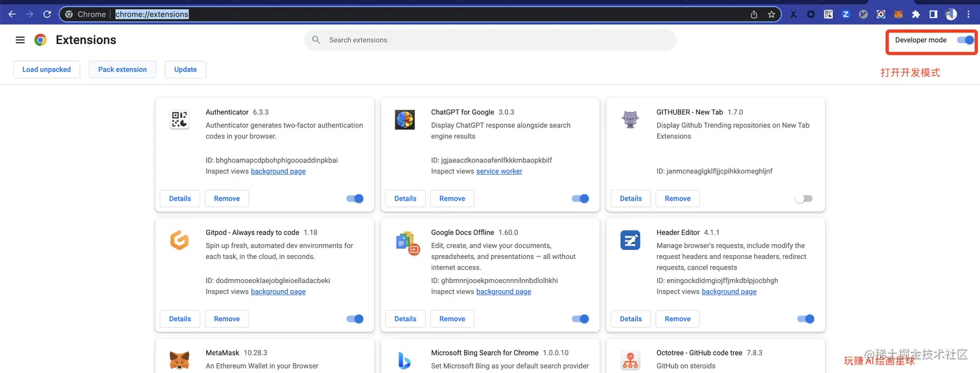Disable the Header Editor toggle
Viewport: 980px width, 373px height.
coord(806,319)
